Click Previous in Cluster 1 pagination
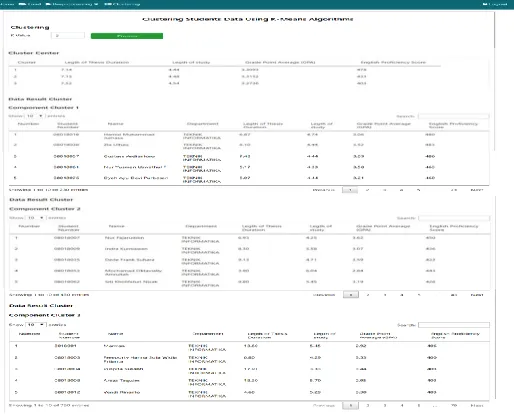This screenshot has width=514, height=414. click(x=324, y=190)
